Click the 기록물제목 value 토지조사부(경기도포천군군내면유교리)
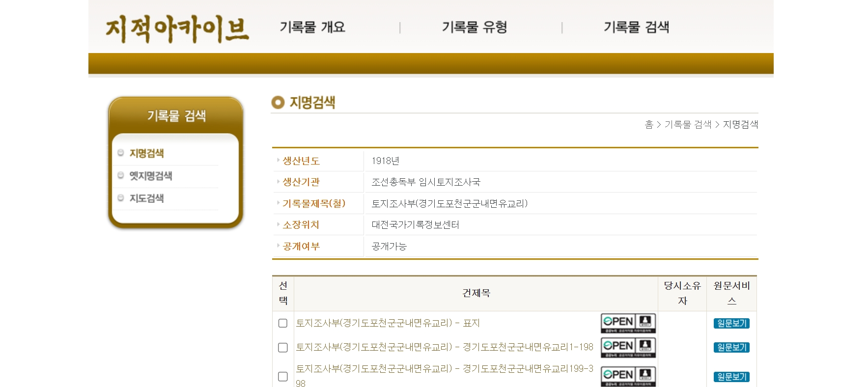The image size is (868, 387). coord(449,203)
